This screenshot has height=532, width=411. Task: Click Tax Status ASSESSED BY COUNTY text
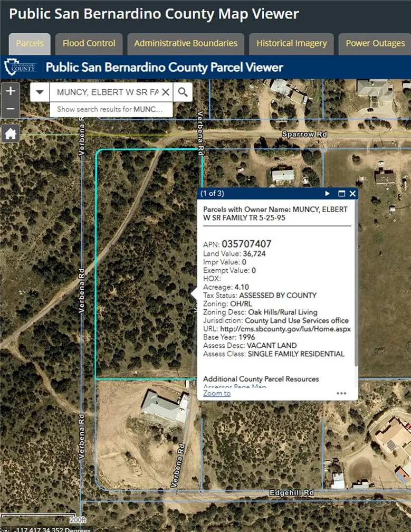pyautogui.click(x=260, y=296)
